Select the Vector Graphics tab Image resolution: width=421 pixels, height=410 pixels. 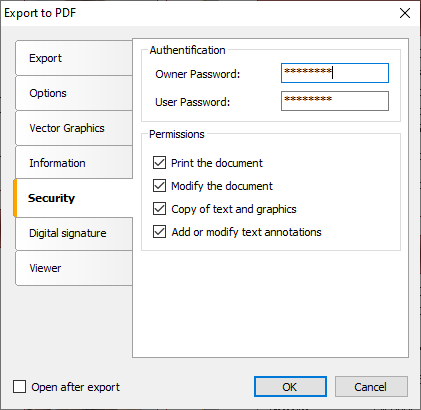coord(74,128)
